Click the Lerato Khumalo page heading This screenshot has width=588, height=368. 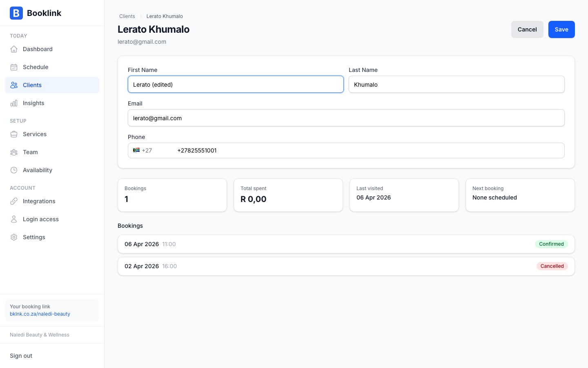click(x=154, y=29)
